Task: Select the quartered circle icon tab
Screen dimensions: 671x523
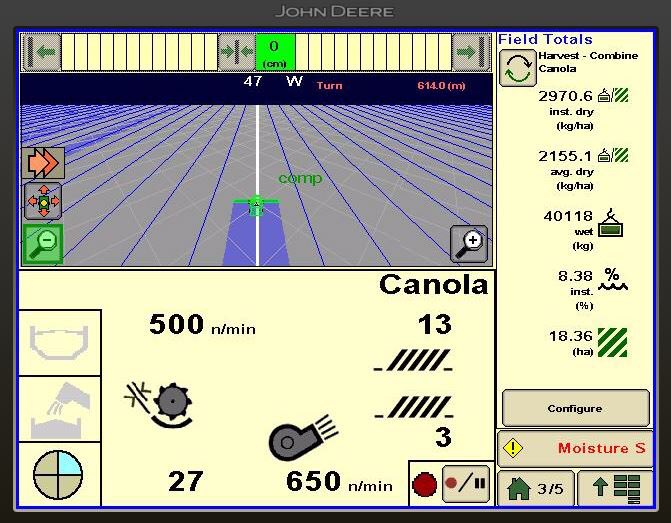Action: pyautogui.click(x=58, y=475)
